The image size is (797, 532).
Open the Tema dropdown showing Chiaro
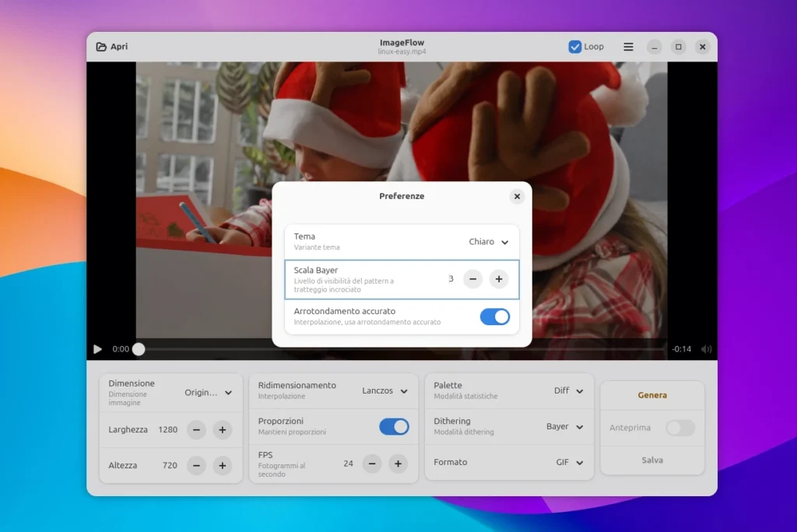point(489,242)
